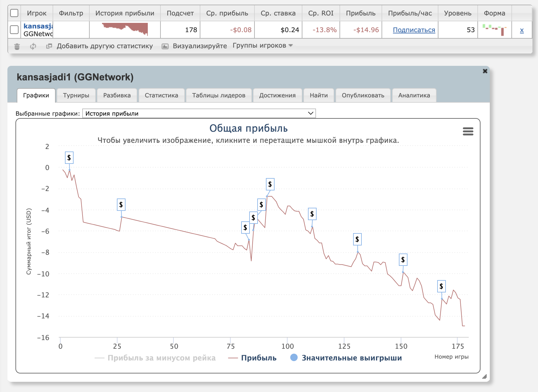The width and height of the screenshot is (538, 392).
Task: Click the refresh arrows icon
Action: point(33,46)
